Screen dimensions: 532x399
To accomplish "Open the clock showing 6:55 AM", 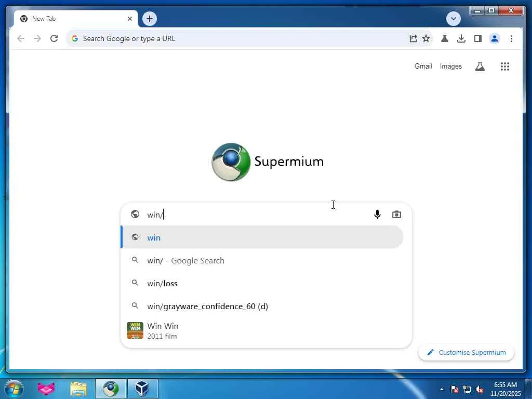I will tap(505, 389).
